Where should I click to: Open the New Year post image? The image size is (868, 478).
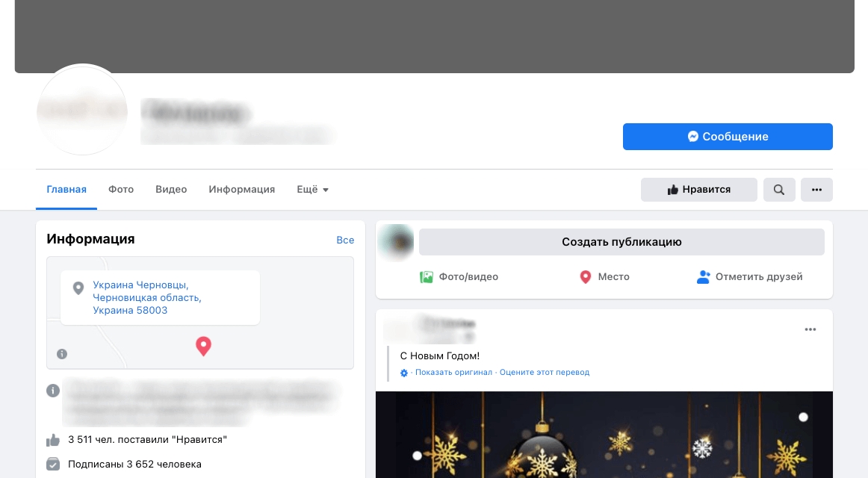tap(604, 434)
